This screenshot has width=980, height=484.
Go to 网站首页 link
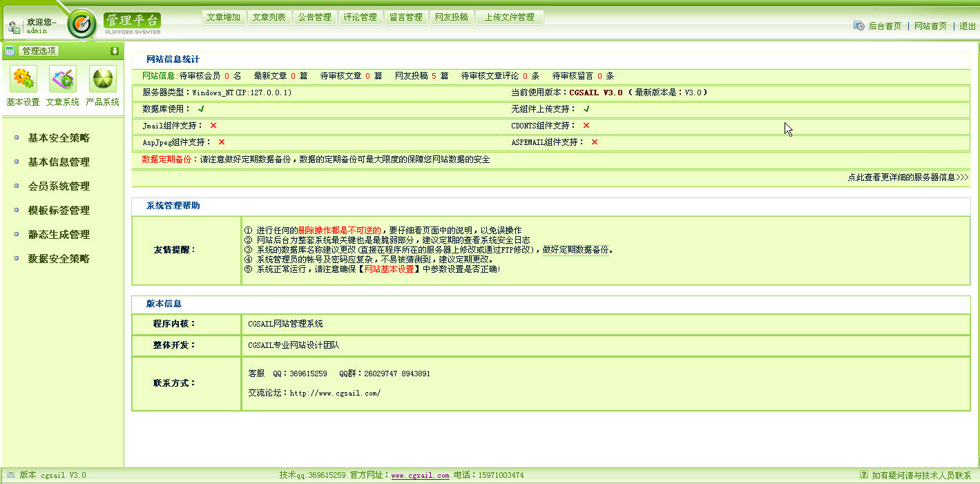930,26
